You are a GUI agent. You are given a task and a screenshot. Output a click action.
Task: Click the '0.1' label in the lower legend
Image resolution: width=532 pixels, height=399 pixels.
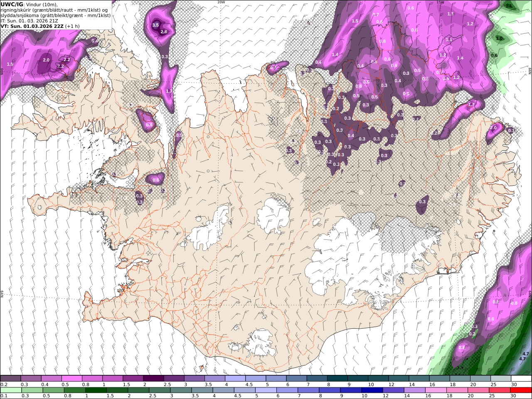4,396
